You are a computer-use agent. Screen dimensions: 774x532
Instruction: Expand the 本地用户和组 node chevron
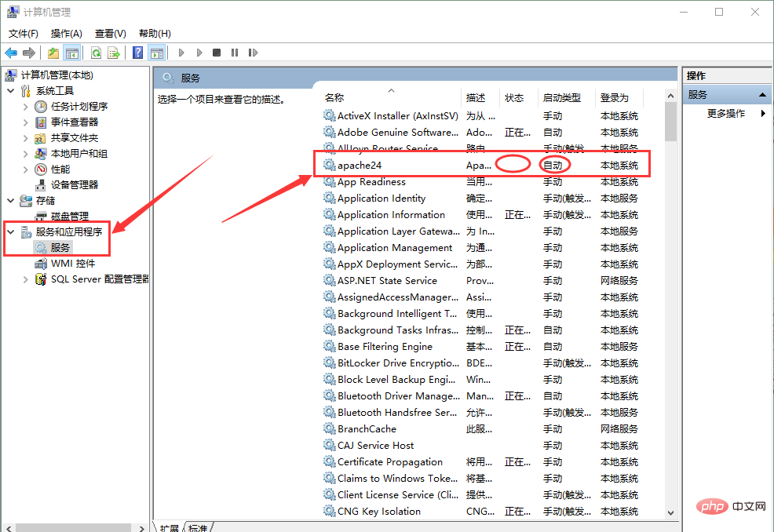(26, 154)
